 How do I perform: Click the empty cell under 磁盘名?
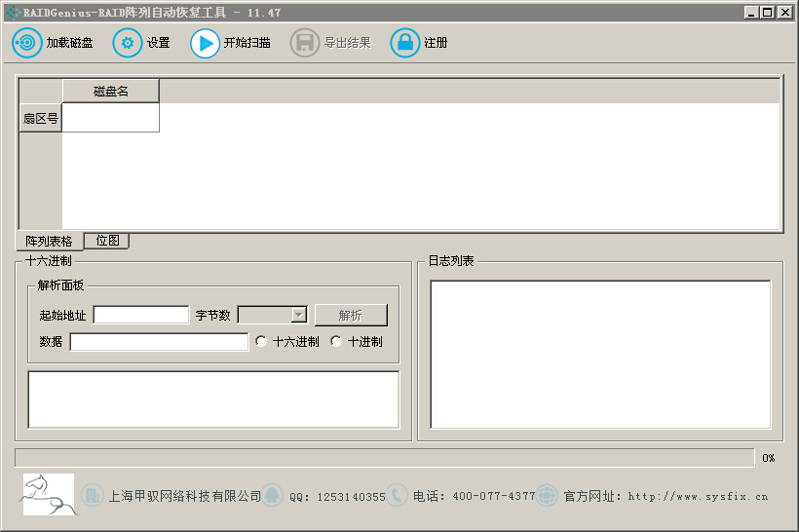(x=110, y=118)
